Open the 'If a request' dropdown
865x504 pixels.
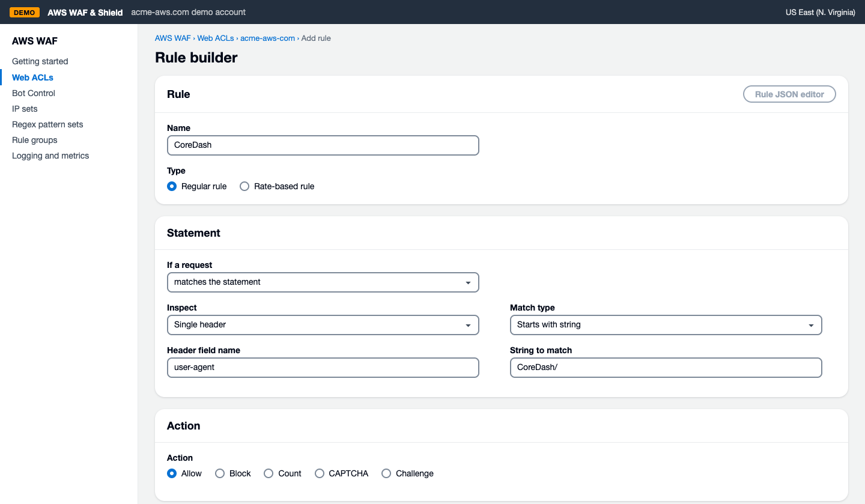pos(323,282)
